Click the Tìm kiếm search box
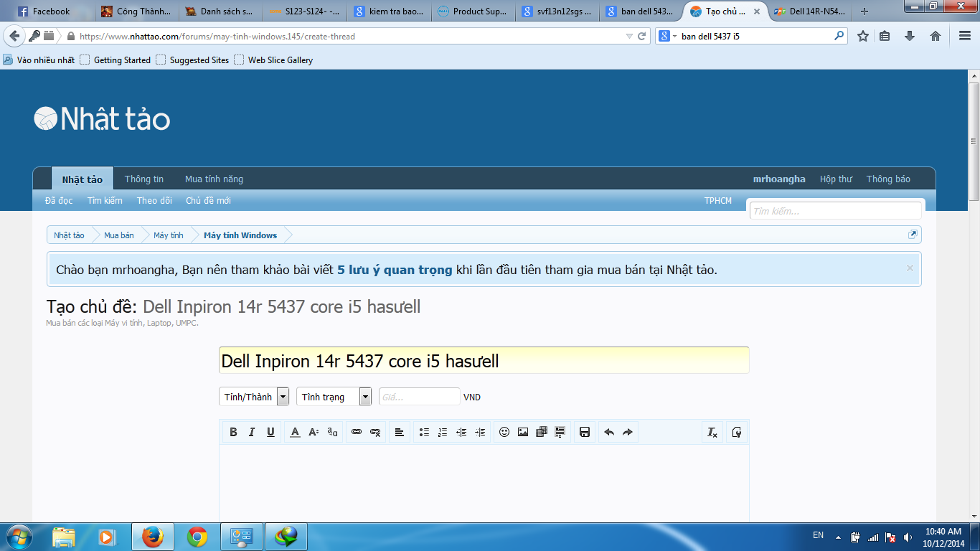The width and height of the screenshot is (980, 551). click(836, 211)
